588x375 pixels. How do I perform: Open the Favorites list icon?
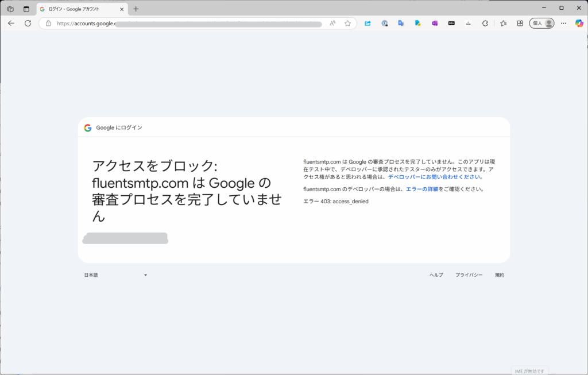[503, 23]
